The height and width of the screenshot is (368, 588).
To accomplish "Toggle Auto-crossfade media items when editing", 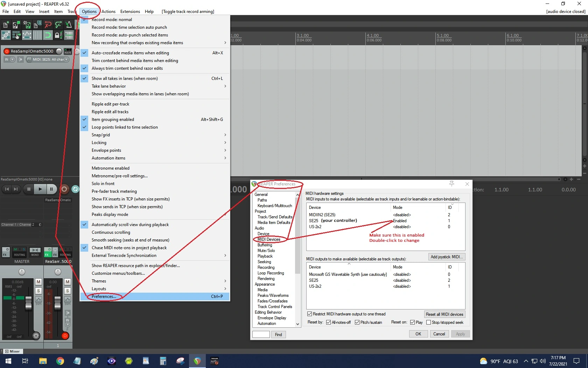I will [x=155, y=53].
